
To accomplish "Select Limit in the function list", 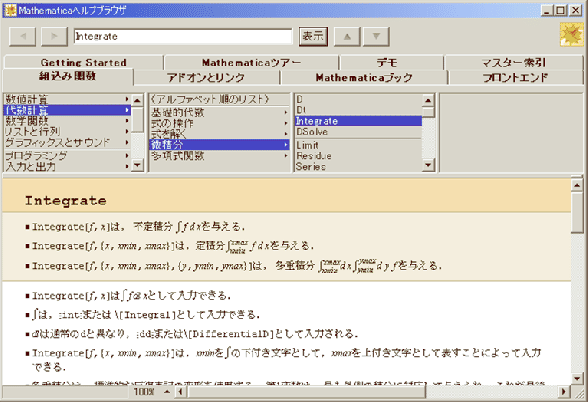I will click(358, 145).
